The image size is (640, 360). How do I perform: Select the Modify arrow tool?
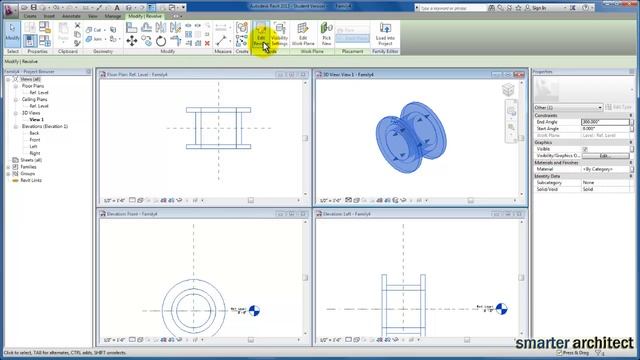pyautogui.click(x=13, y=34)
